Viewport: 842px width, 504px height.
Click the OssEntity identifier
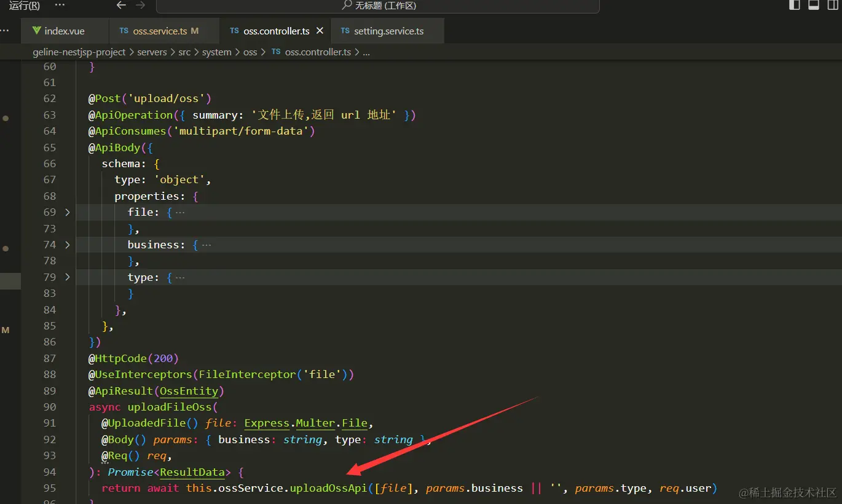(x=189, y=391)
